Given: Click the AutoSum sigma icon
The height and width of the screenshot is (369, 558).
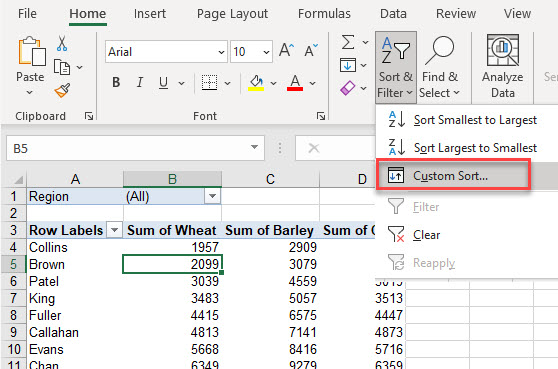Looking at the screenshot, I should [x=348, y=42].
